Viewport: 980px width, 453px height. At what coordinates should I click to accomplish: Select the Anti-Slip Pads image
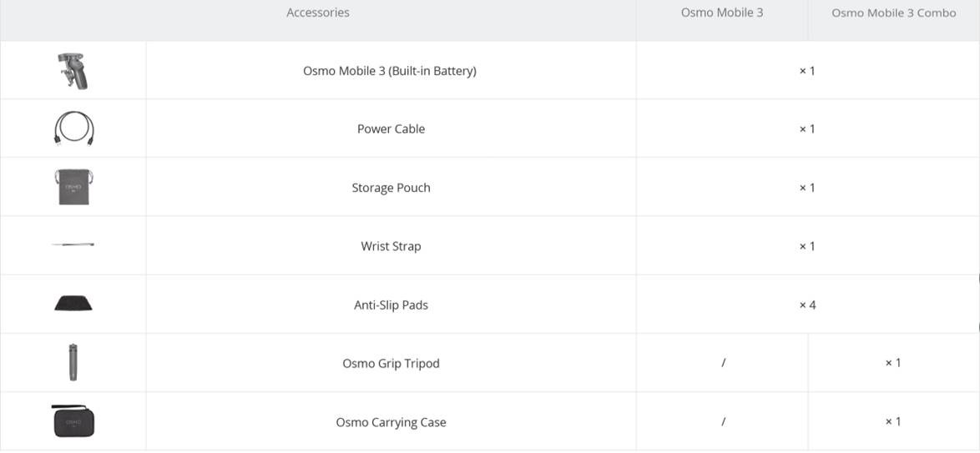point(73,304)
